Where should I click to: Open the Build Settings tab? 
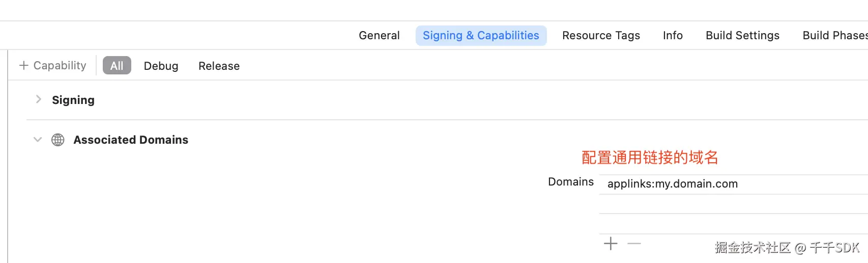coord(742,36)
